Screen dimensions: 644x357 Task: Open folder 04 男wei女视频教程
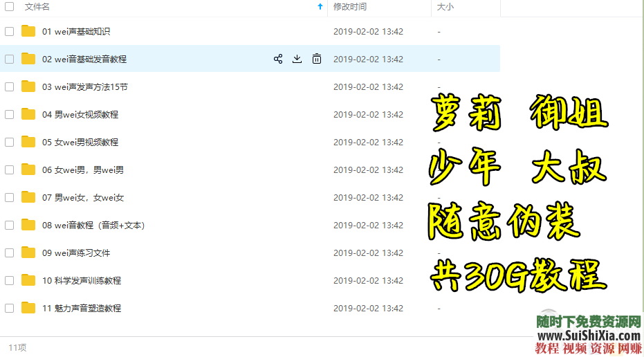pyautogui.click(x=80, y=115)
